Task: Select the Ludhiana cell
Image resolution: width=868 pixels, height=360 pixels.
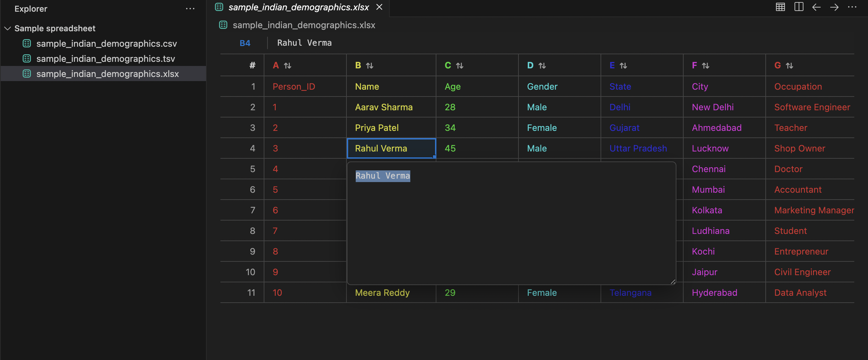Action: pos(724,231)
